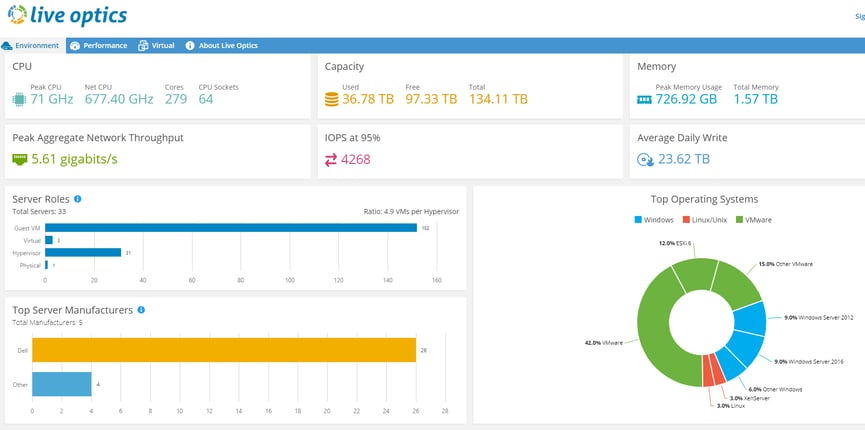Image resolution: width=865 pixels, height=430 pixels.
Task: Click the CPU chip icon
Action: [x=19, y=99]
